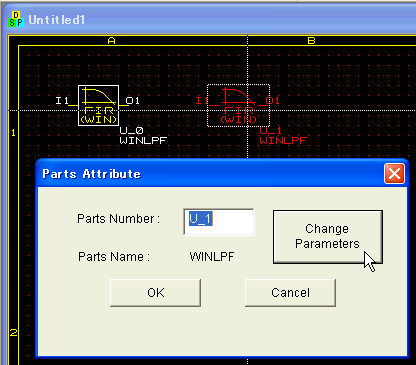Click the WINLPF parts name value in the dialog
This screenshot has width=416, height=365.
pyautogui.click(x=212, y=257)
